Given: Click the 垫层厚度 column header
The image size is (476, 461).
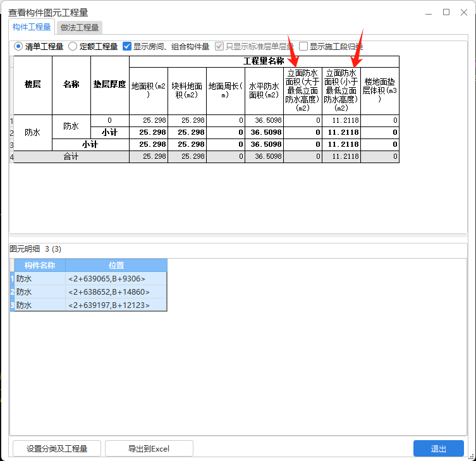Looking at the screenshot, I should pyautogui.click(x=110, y=85).
